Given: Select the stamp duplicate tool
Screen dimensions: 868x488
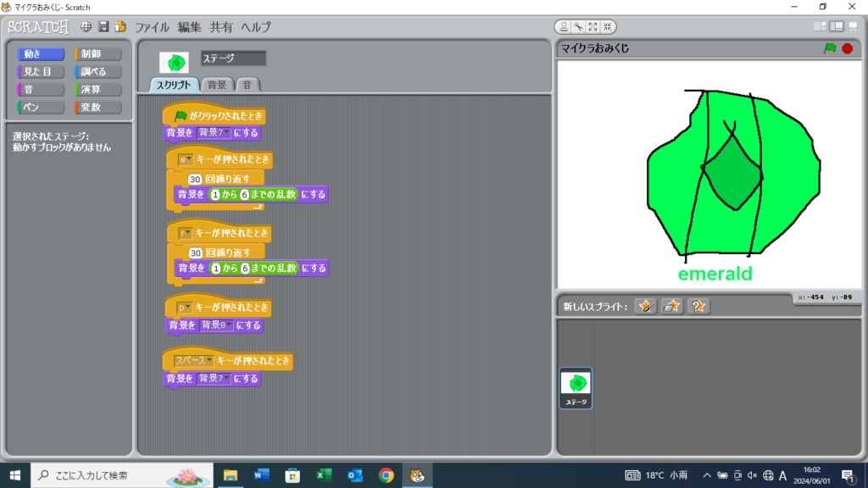Looking at the screenshot, I should [563, 27].
